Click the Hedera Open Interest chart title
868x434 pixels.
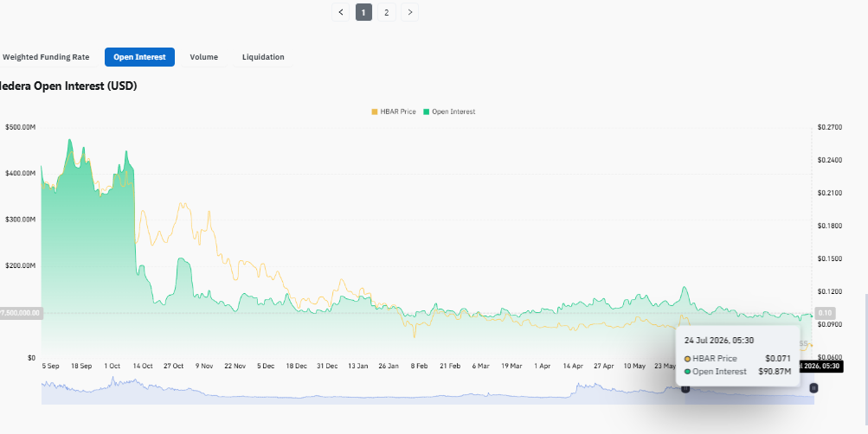(x=68, y=86)
